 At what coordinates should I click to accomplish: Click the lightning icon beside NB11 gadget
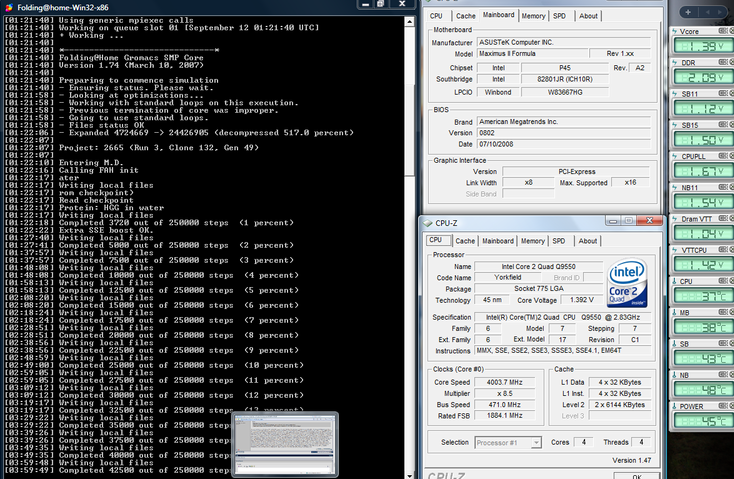(x=675, y=188)
